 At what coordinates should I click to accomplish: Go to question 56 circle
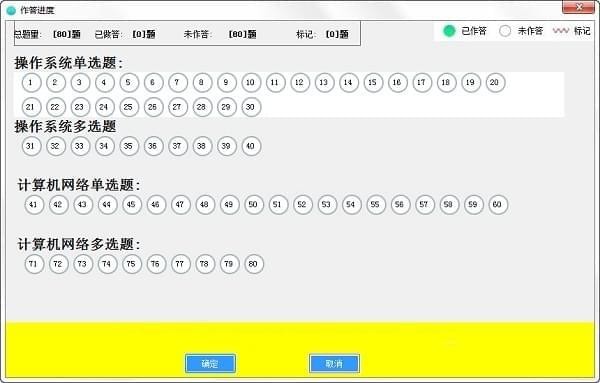coord(400,205)
